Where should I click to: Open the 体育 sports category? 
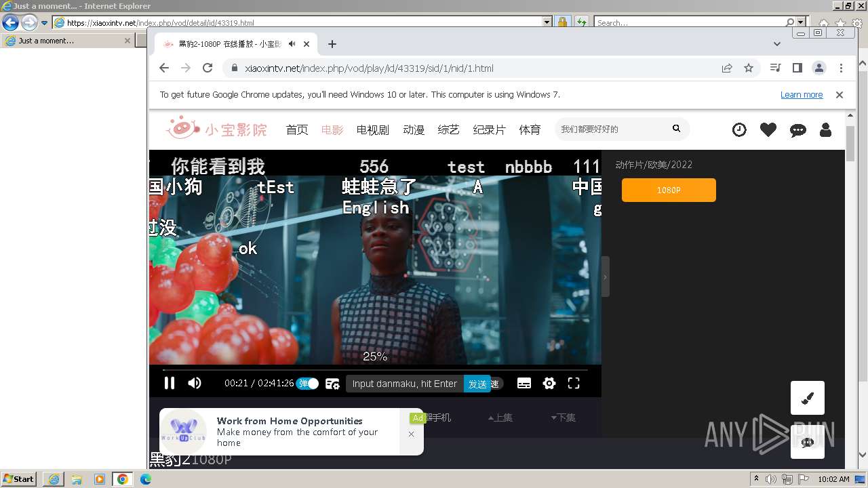click(530, 129)
